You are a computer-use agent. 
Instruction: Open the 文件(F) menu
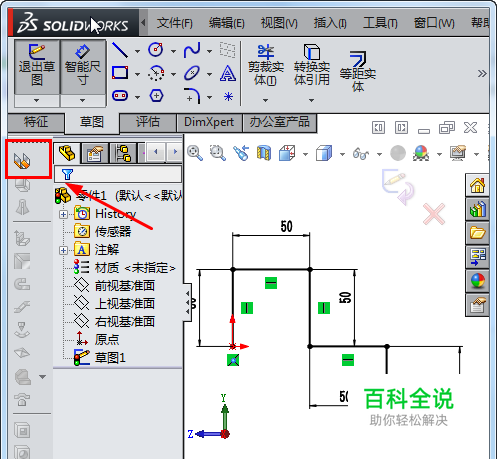(x=175, y=23)
